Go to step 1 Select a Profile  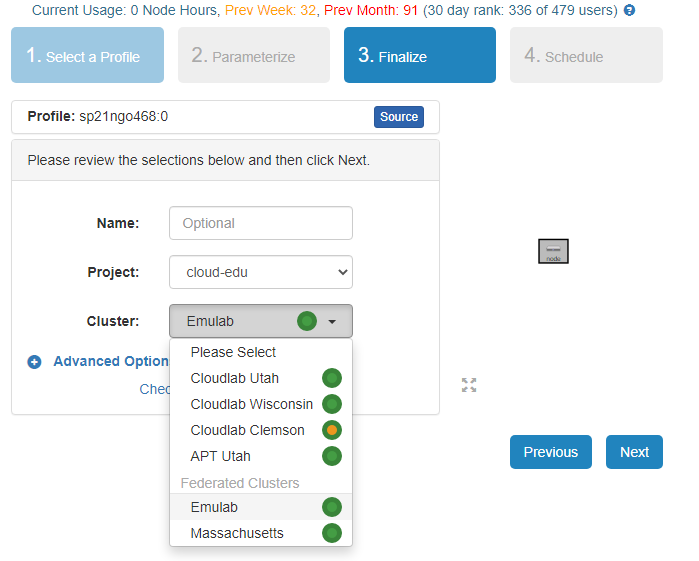[88, 55]
